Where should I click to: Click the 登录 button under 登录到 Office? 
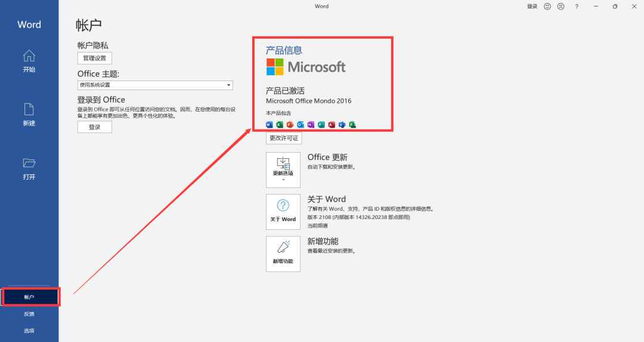[94, 127]
